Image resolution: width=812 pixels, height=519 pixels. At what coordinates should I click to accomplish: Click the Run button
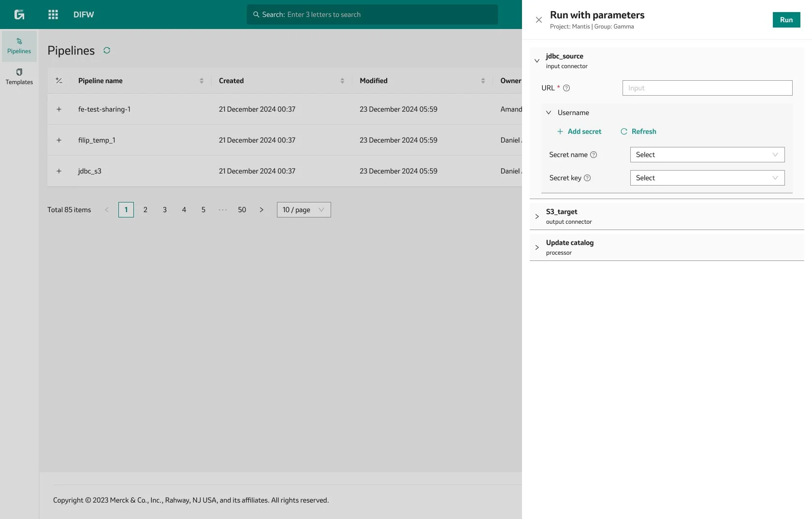pos(786,20)
